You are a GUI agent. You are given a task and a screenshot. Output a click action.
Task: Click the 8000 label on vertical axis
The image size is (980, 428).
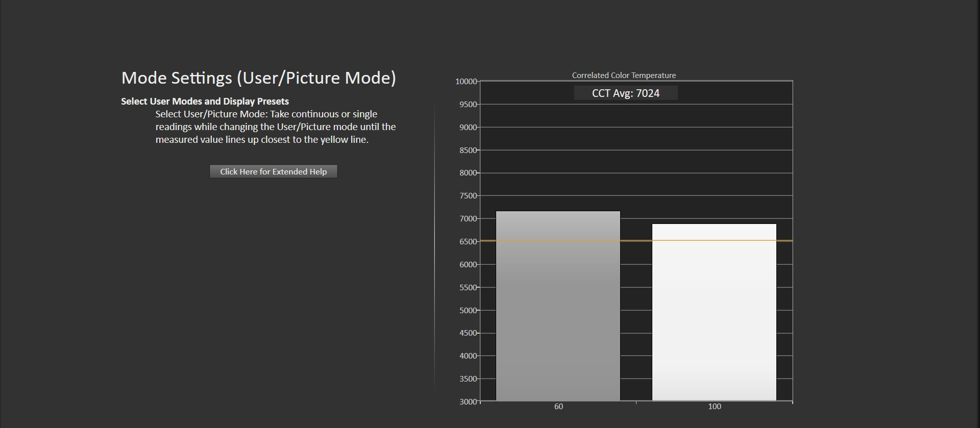[x=468, y=173]
